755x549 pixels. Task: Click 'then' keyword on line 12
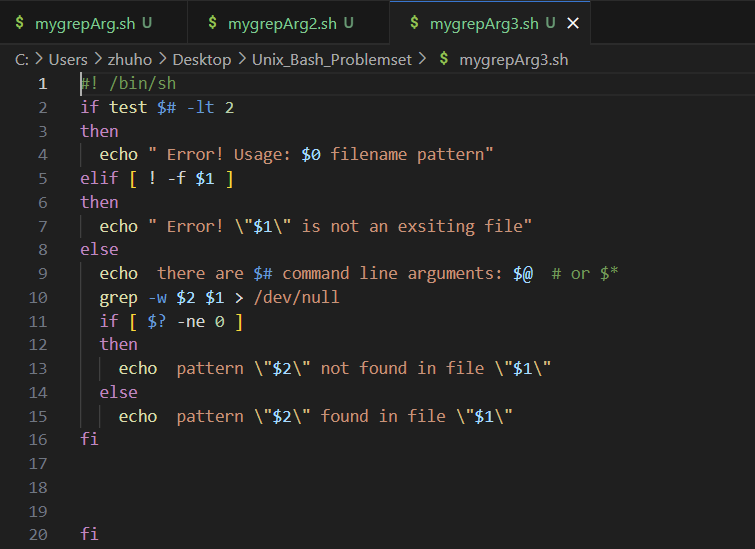[x=118, y=344]
